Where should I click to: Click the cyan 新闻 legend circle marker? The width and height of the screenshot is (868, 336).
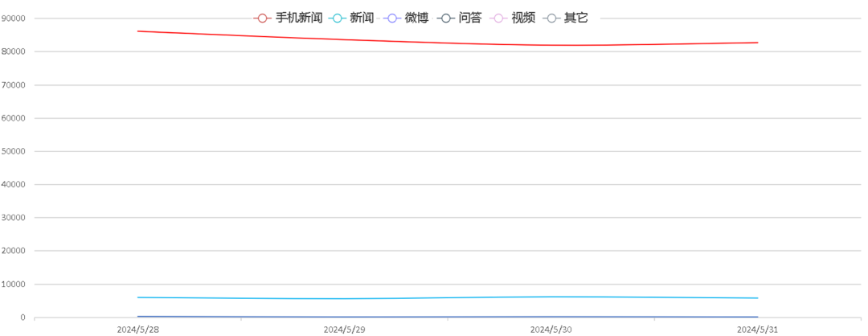coord(338,18)
